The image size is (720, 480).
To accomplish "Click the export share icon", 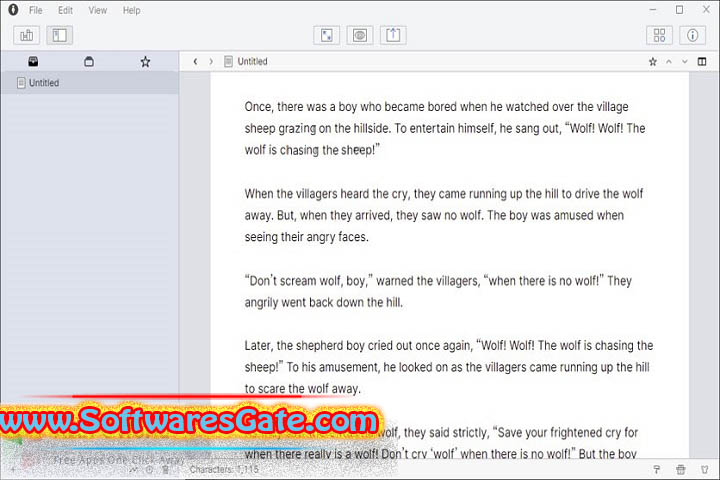I will (393, 35).
